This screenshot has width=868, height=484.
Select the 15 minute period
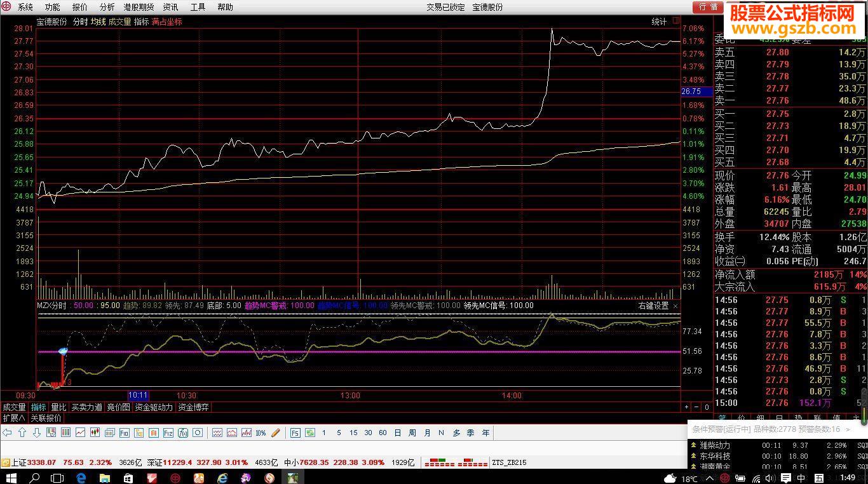click(353, 433)
